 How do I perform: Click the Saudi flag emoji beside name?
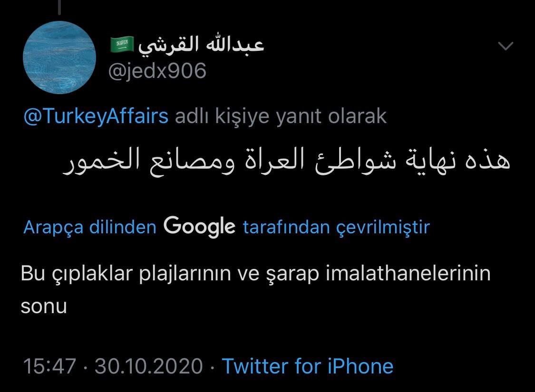coord(122,45)
